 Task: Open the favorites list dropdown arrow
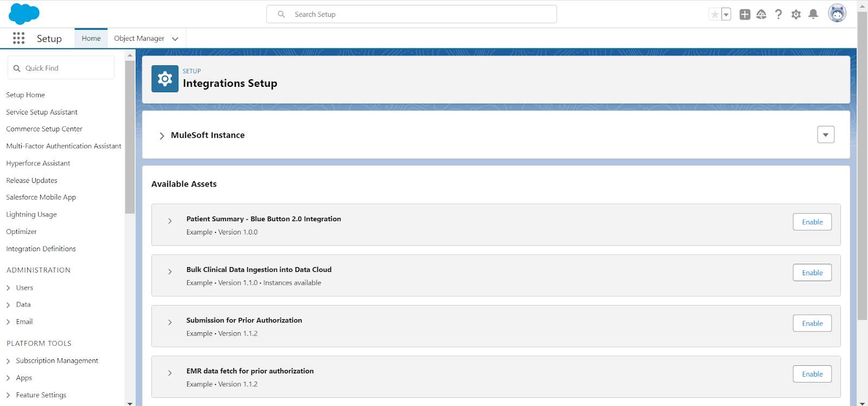click(726, 15)
